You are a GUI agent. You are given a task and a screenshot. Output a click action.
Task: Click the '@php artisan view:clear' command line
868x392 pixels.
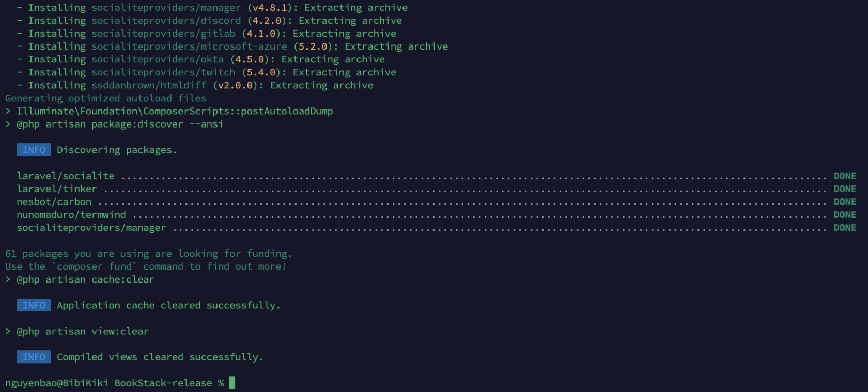pos(83,331)
